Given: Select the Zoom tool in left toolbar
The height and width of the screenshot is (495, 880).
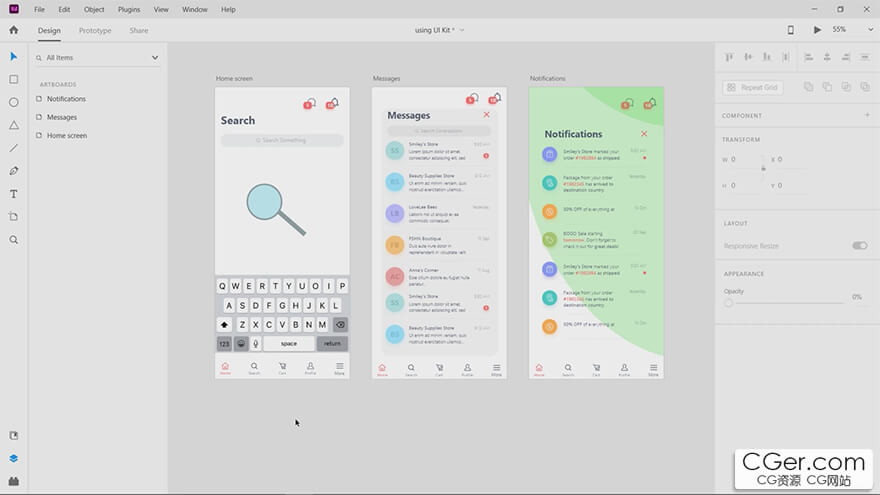Looking at the screenshot, I should [x=13, y=240].
